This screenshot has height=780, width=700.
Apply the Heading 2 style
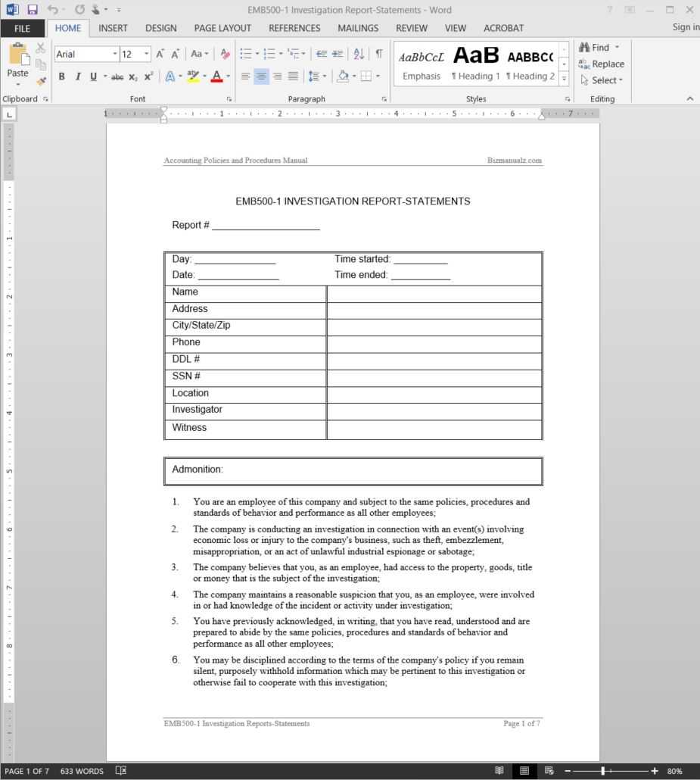point(530,64)
